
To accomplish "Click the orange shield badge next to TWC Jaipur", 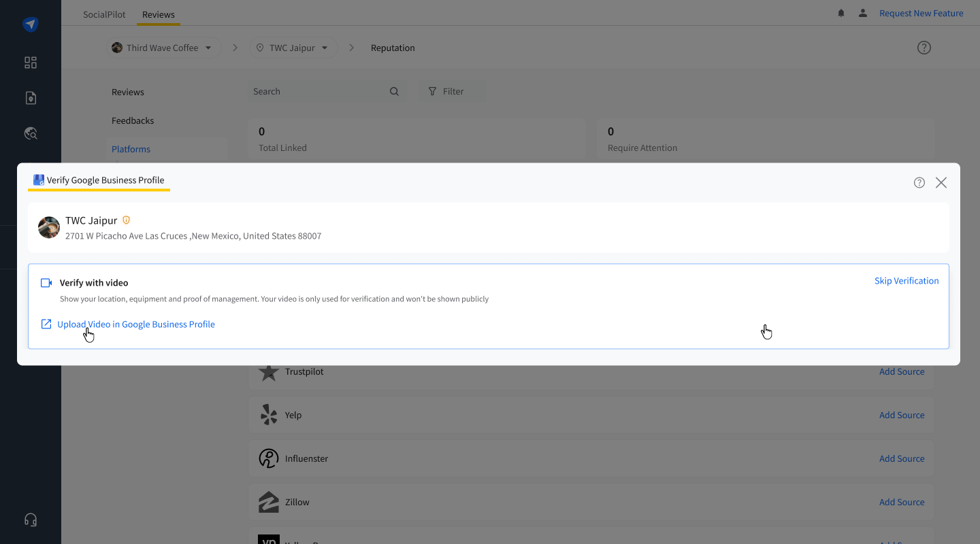I will pyautogui.click(x=126, y=220).
